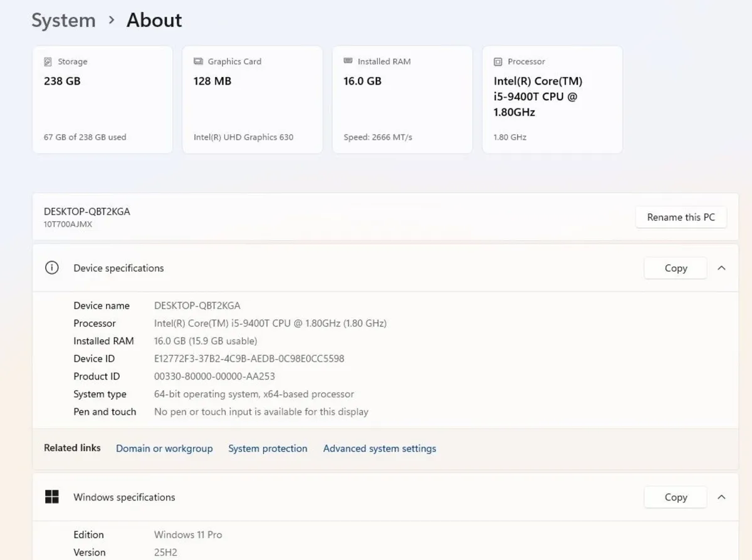Click the Device ID value E12772F3-37B2-4C9B
This screenshot has height=560, width=752.
(x=249, y=359)
